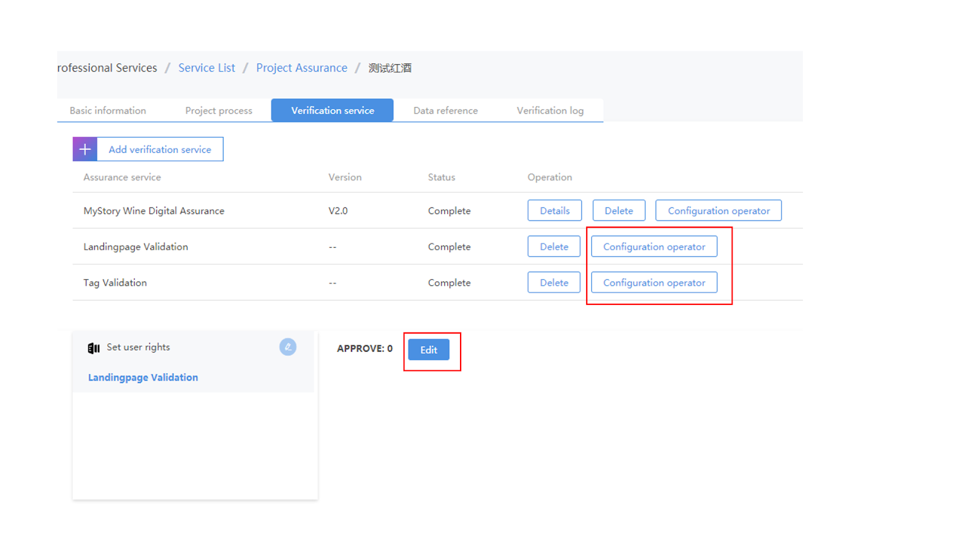Follow the Project Assurance breadcrumb link
This screenshot has height=551, width=980.
301,68
